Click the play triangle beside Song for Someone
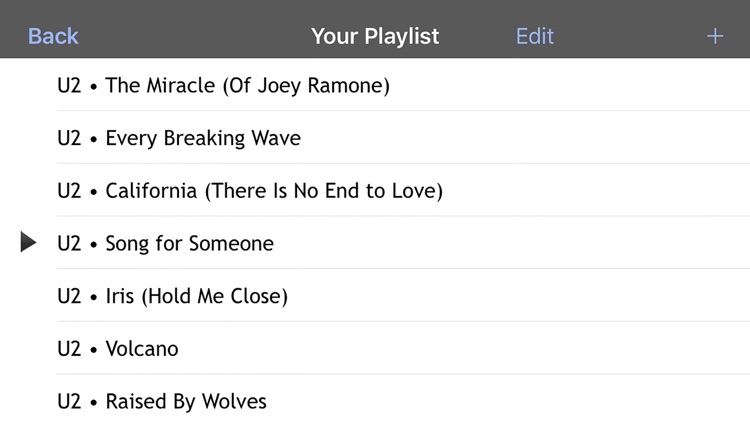Viewport: 750px width, 422px height. (x=28, y=242)
